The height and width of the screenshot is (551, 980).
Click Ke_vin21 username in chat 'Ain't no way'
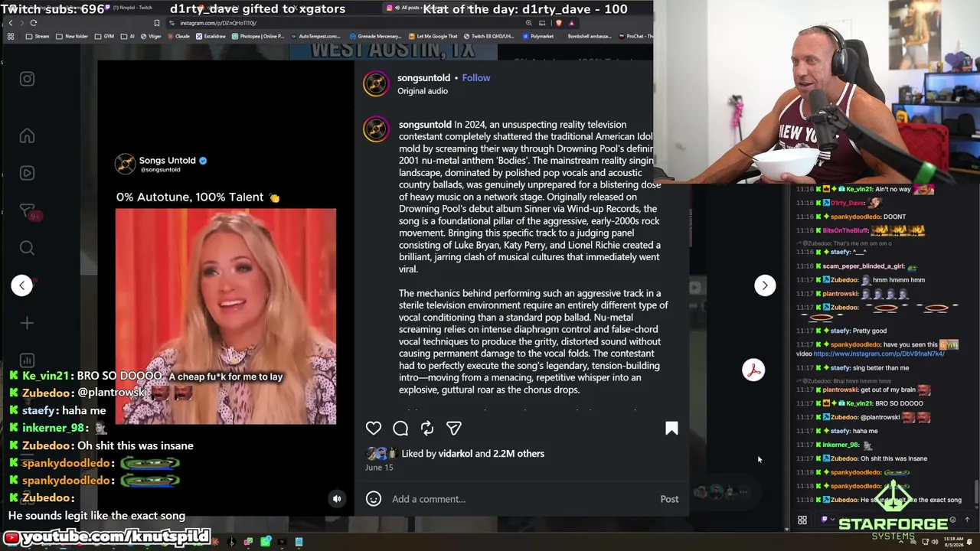coord(858,189)
